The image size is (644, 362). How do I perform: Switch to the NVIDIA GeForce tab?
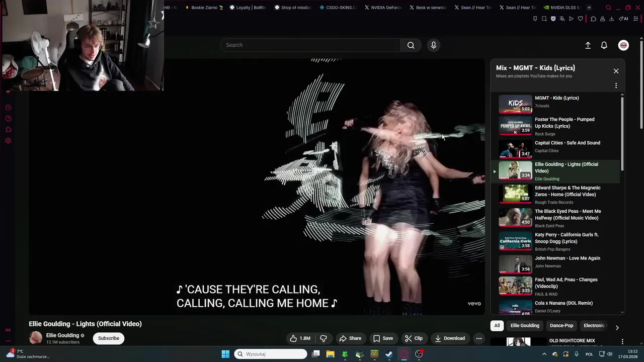click(x=383, y=8)
